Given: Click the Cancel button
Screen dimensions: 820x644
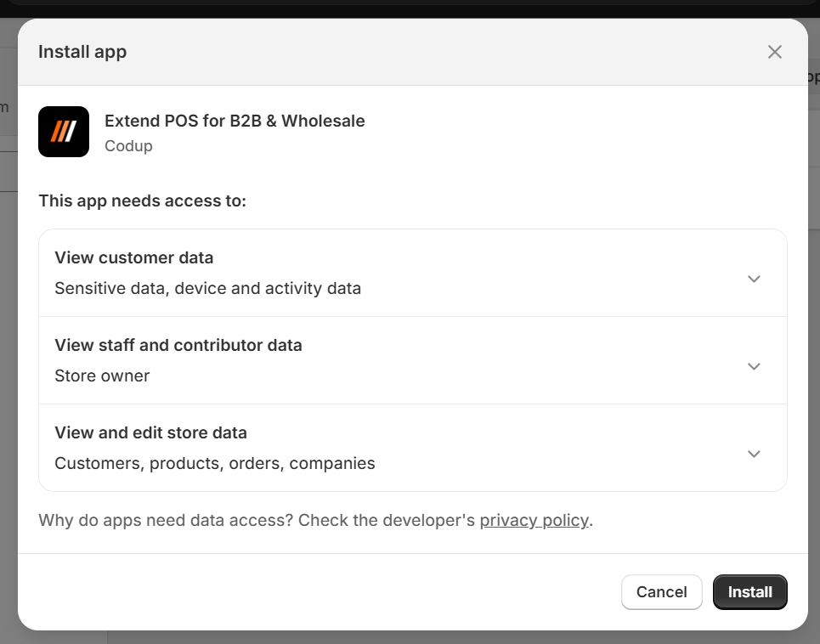Looking at the screenshot, I should point(662,592).
